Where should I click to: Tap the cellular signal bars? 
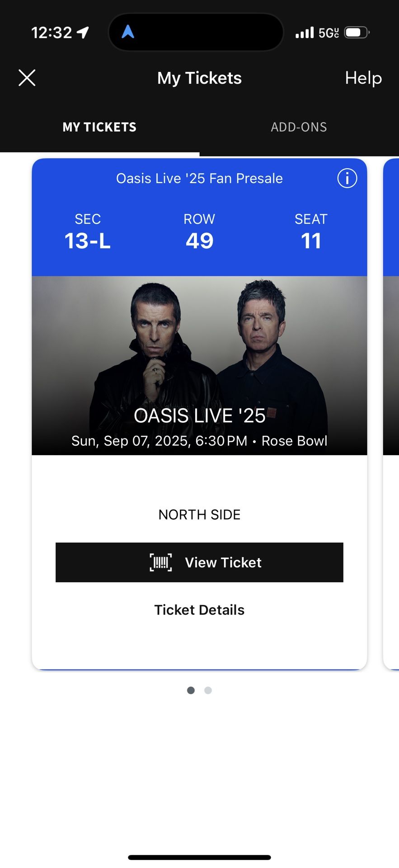click(x=305, y=33)
